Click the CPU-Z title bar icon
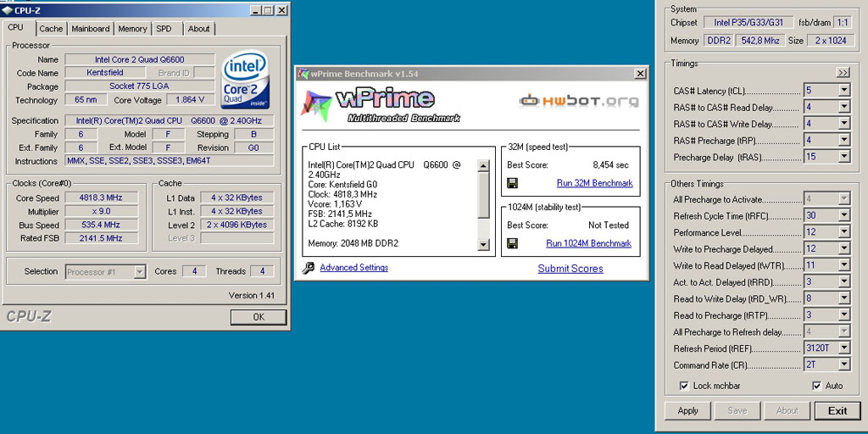868x434 pixels. (7, 10)
